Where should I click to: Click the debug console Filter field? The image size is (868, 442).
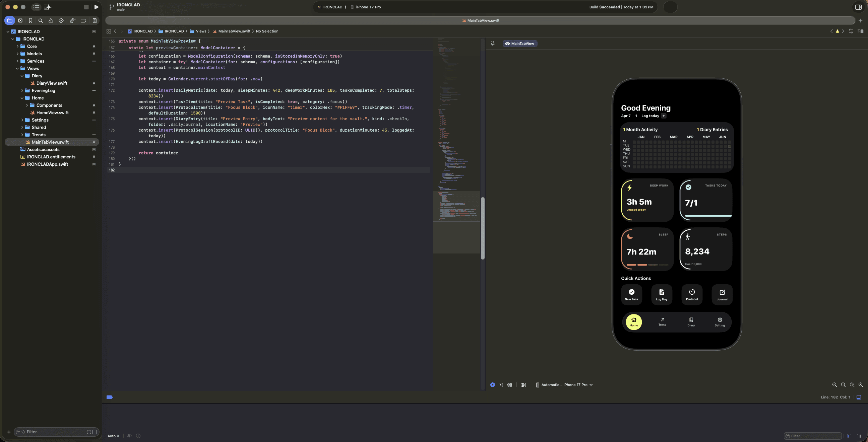pyautogui.click(x=812, y=436)
